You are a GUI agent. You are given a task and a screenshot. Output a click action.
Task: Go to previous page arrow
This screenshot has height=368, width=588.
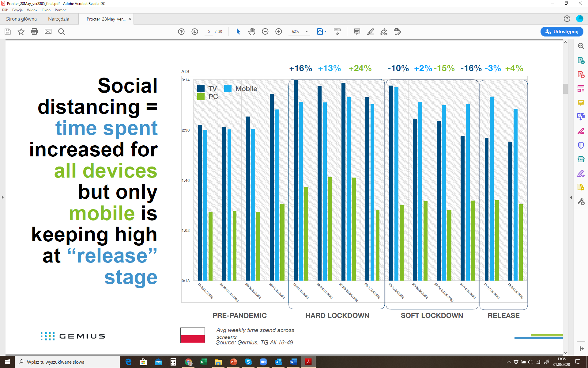181,32
